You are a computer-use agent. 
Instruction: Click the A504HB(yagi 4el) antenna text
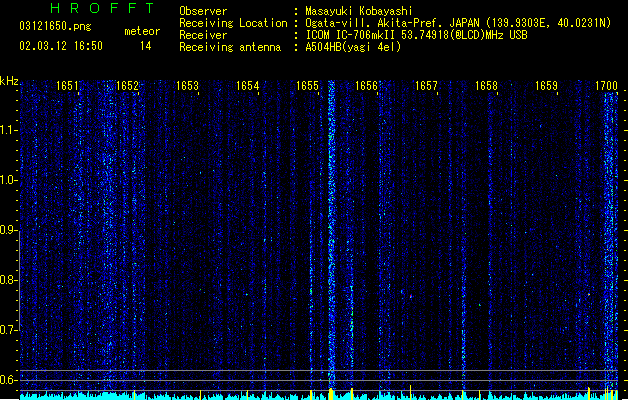pyautogui.click(x=353, y=47)
